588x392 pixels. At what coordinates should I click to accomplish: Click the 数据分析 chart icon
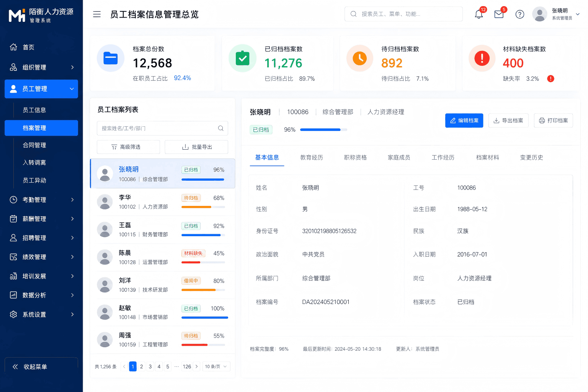[x=13, y=295]
